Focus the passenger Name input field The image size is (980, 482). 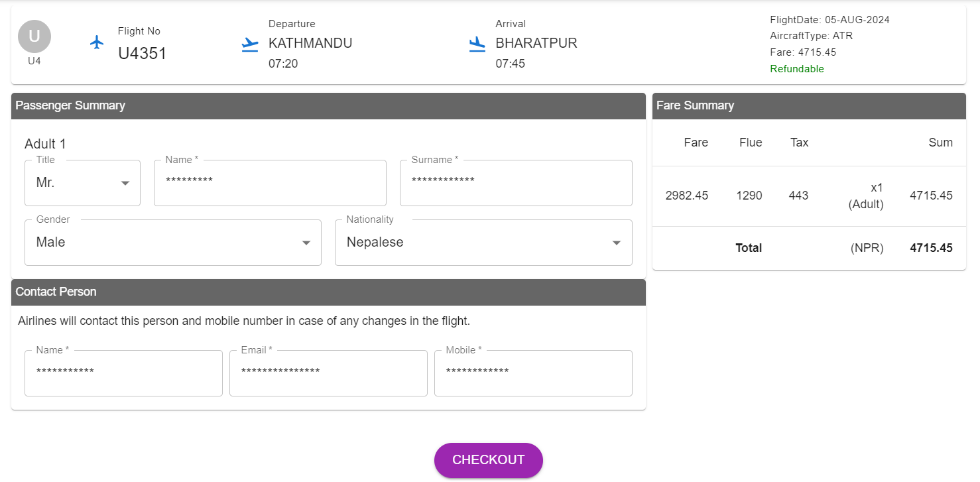pyautogui.click(x=270, y=183)
